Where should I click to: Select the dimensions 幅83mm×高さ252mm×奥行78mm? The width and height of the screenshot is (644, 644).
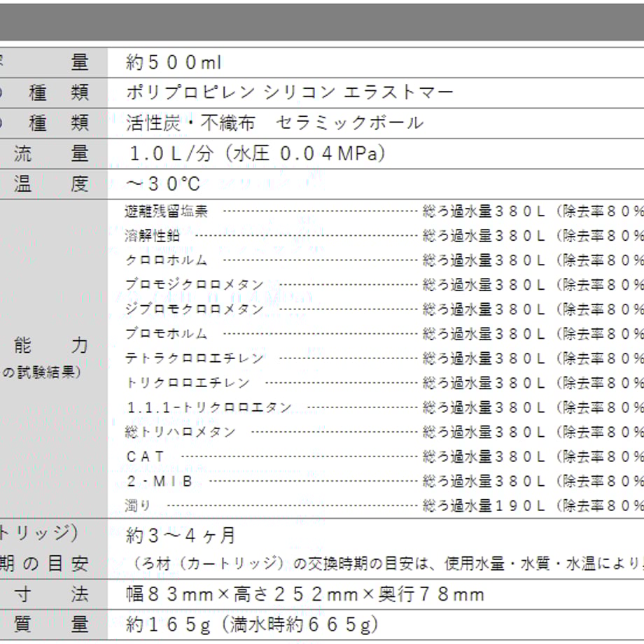pyautogui.click(x=305, y=594)
